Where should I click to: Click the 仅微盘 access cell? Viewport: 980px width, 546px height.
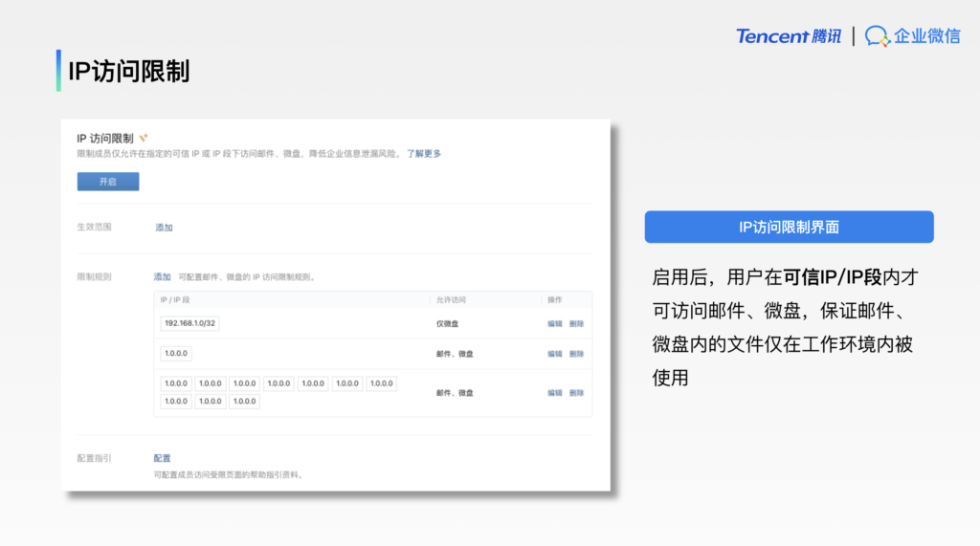[448, 323]
